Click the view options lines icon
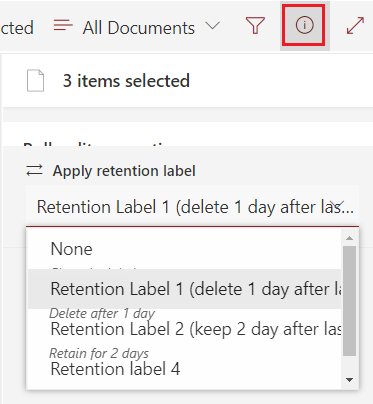This screenshot has width=373, height=404. (x=63, y=25)
